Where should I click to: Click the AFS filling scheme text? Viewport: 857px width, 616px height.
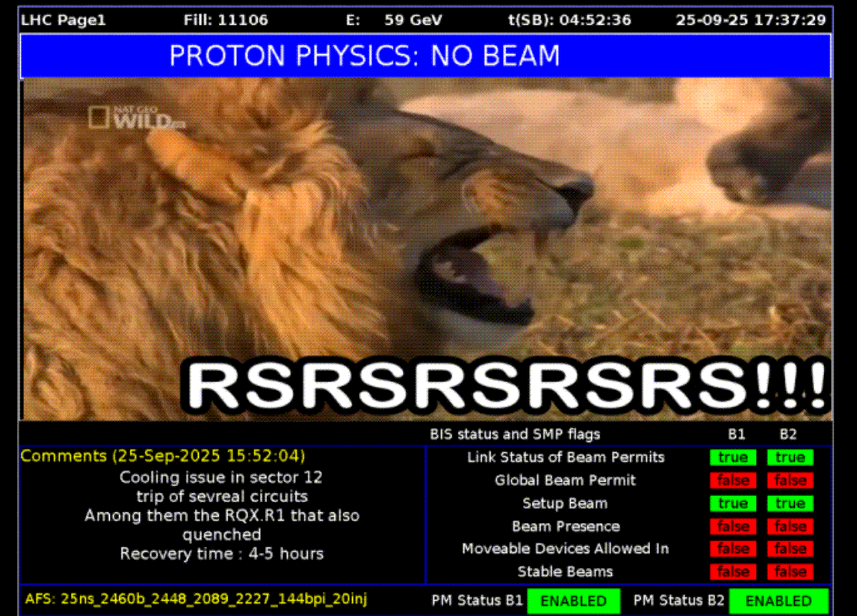click(196, 599)
